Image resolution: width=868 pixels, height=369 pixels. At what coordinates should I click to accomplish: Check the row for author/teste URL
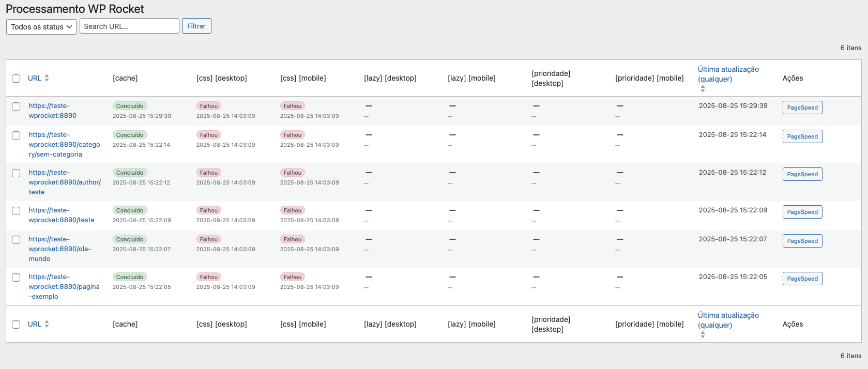[x=16, y=173]
